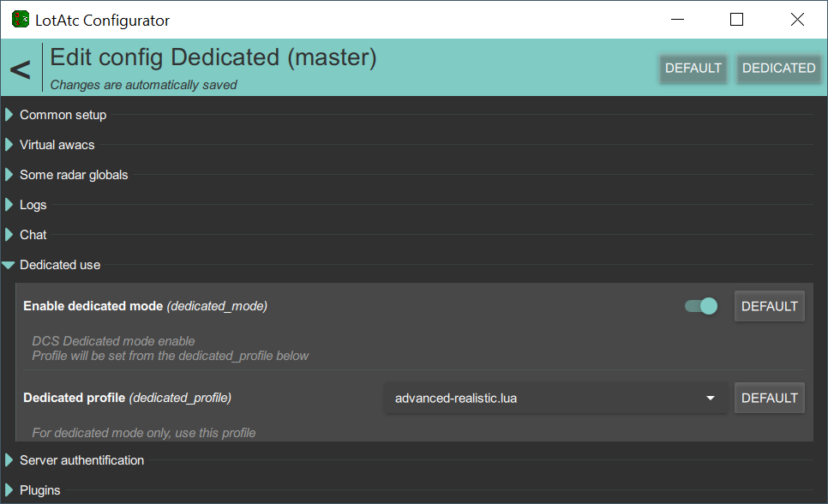828x504 pixels.
Task: Click the 'Enable dedicated mode' label
Action: [93, 306]
